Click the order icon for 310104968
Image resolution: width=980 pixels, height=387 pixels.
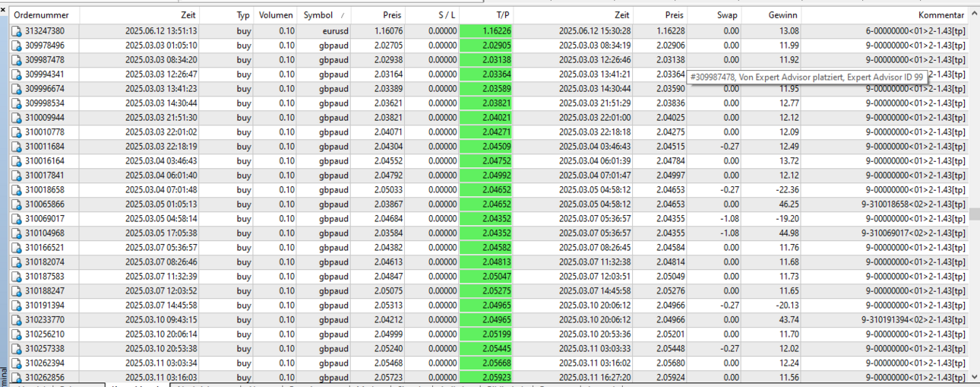pyautogui.click(x=17, y=233)
